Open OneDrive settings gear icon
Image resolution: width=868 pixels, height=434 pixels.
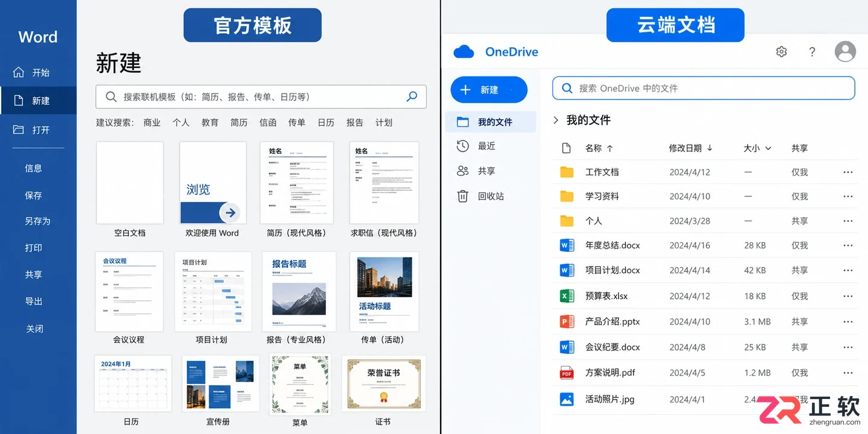coord(781,52)
